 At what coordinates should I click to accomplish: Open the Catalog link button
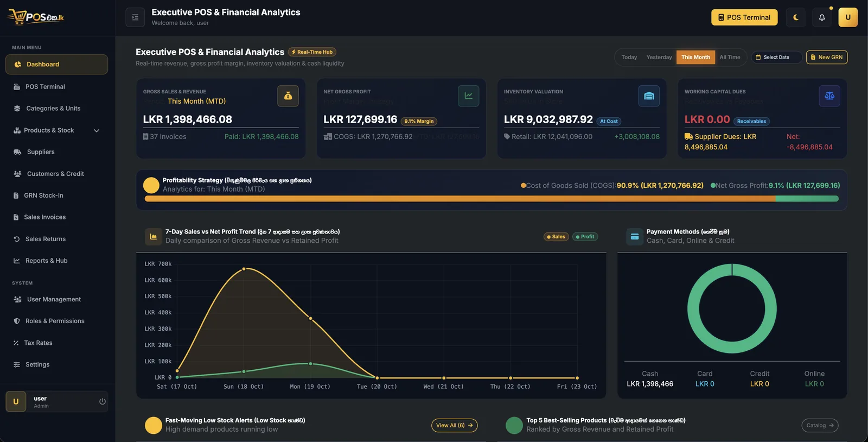[820, 425]
